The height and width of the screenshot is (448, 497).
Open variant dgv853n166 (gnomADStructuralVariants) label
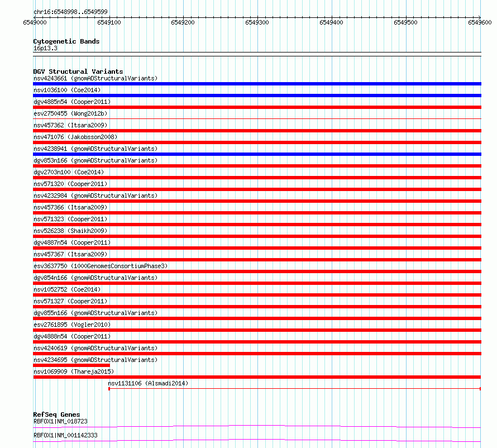tap(95, 160)
